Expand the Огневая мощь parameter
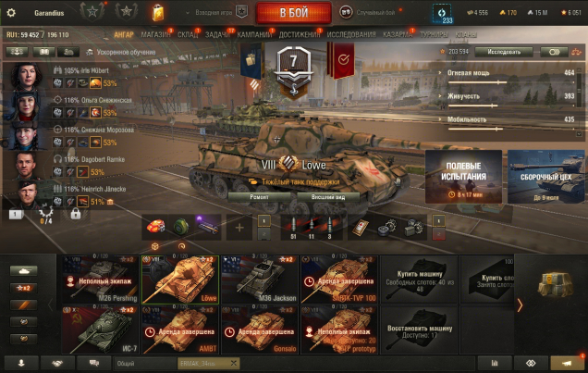 [468, 73]
